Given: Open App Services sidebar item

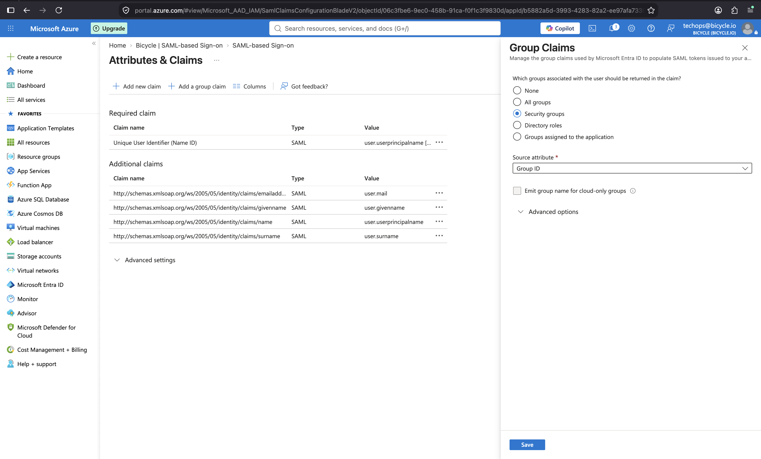Looking at the screenshot, I should point(28,171).
